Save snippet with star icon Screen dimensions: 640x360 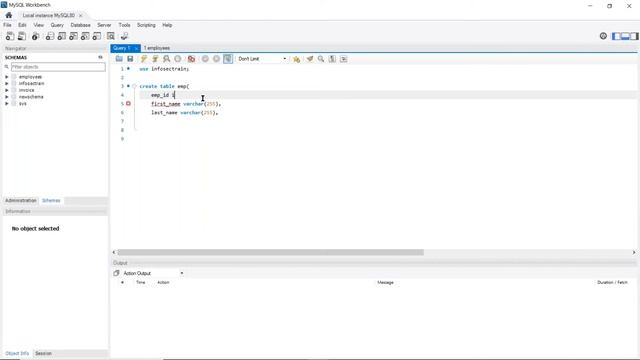coord(296,59)
